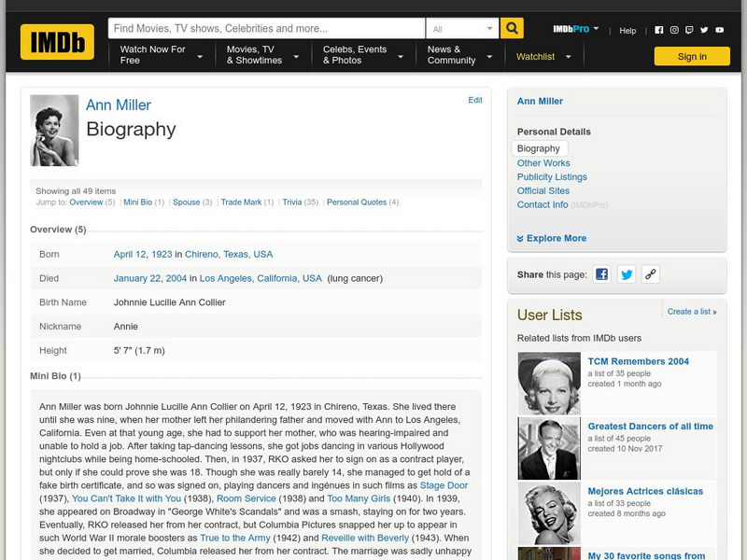Image resolution: width=747 pixels, height=560 pixels.
Task: Select Contact Info in sidebar
Action: (x=543, y=204)
